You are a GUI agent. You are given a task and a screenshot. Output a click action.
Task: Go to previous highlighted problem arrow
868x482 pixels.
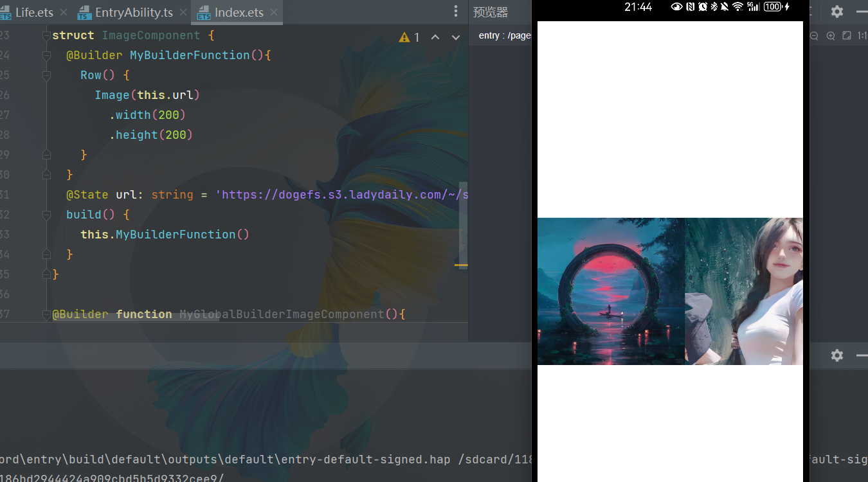(x=435, y=37)
